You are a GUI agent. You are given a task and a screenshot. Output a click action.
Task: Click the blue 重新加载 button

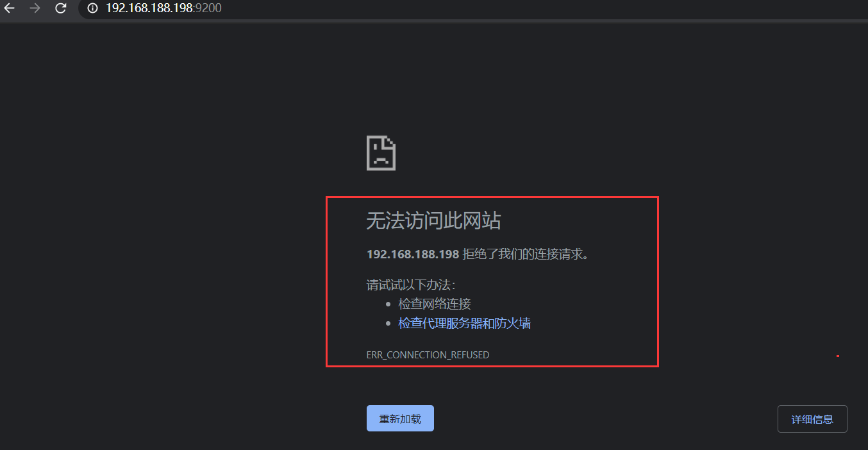(400, 419)
